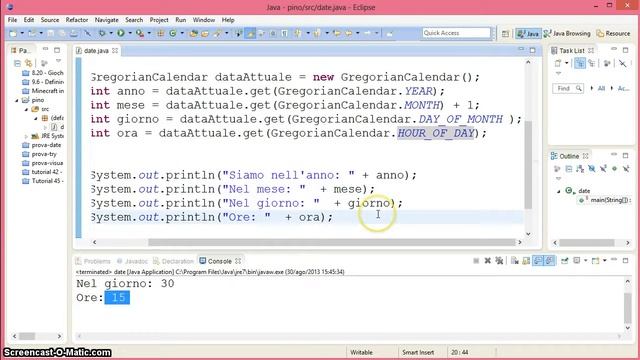Switch to Resource perspective

[613, 33]
